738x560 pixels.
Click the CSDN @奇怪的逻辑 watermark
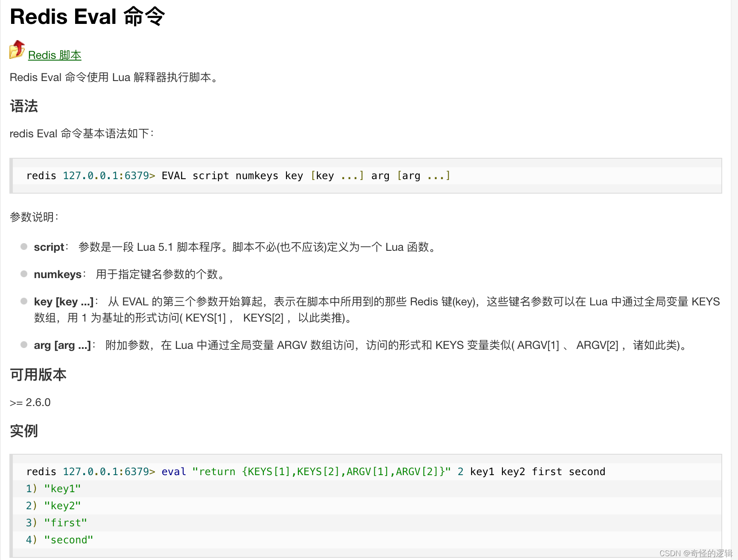click(x=696, y=553)
